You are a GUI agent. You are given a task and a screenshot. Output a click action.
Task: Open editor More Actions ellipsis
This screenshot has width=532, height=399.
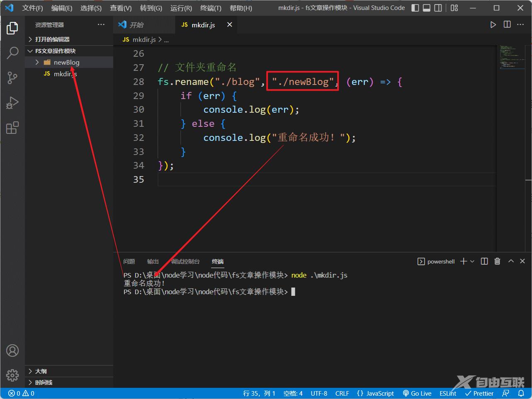[521, 24]
